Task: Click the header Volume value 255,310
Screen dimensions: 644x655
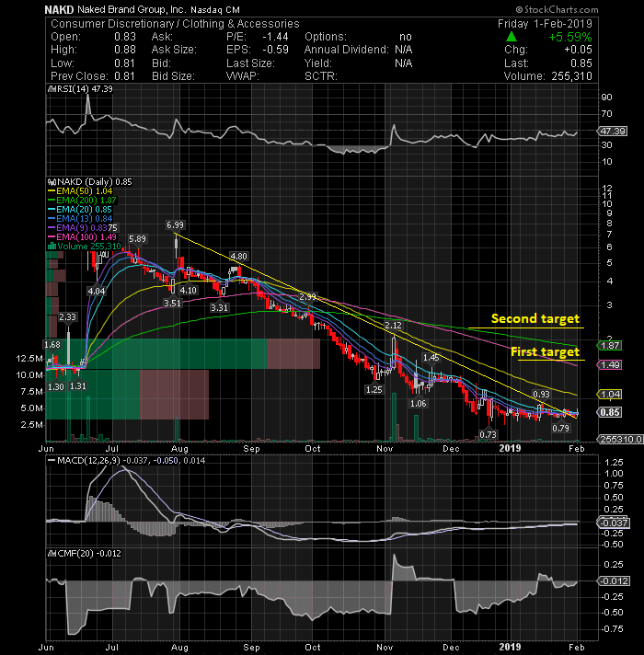Action: coord(571,76)
